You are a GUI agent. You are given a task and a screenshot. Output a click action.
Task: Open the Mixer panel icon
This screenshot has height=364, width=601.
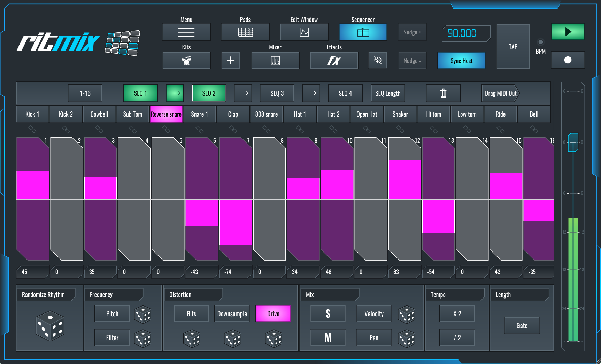[275, 61]
